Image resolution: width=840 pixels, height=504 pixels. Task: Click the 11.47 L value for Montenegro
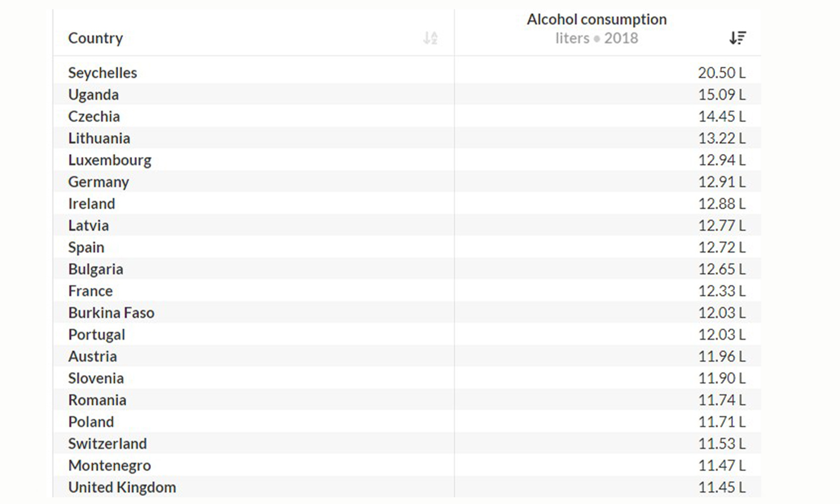(722, 465)
